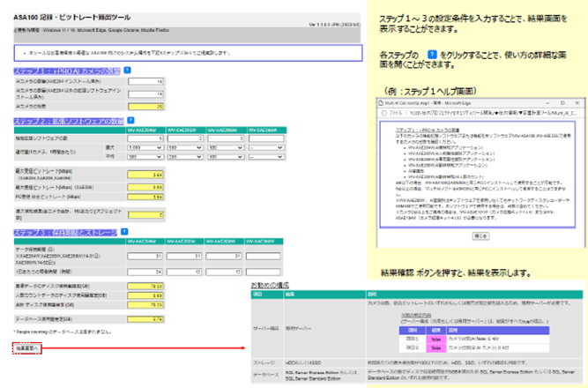Click the empty Step 3 retention days field, fourth column
Image resolution: width=588 pixels, height=388 pixels.
pos(263,257)
